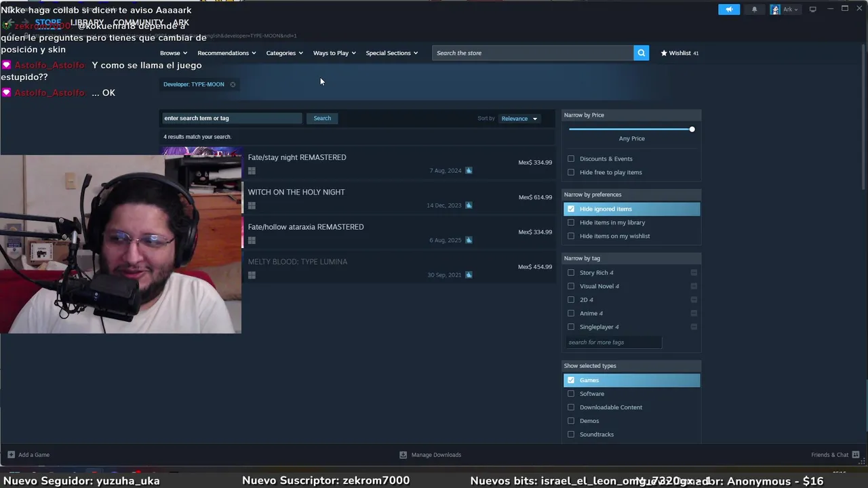This screenshot has width=868, height=488.
Task: Exclude the Singleplayer tag icon
Action: (x=694, y=327)
